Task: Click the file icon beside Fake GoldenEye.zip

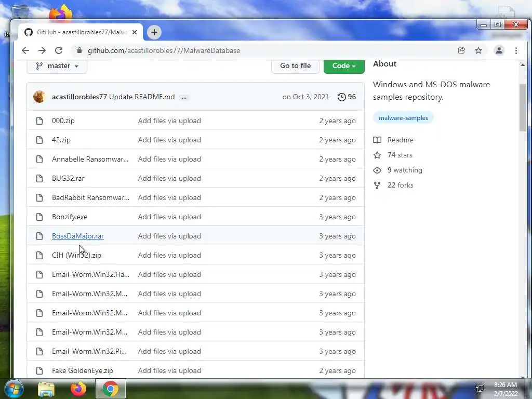Action: click(x=39, y=370)
